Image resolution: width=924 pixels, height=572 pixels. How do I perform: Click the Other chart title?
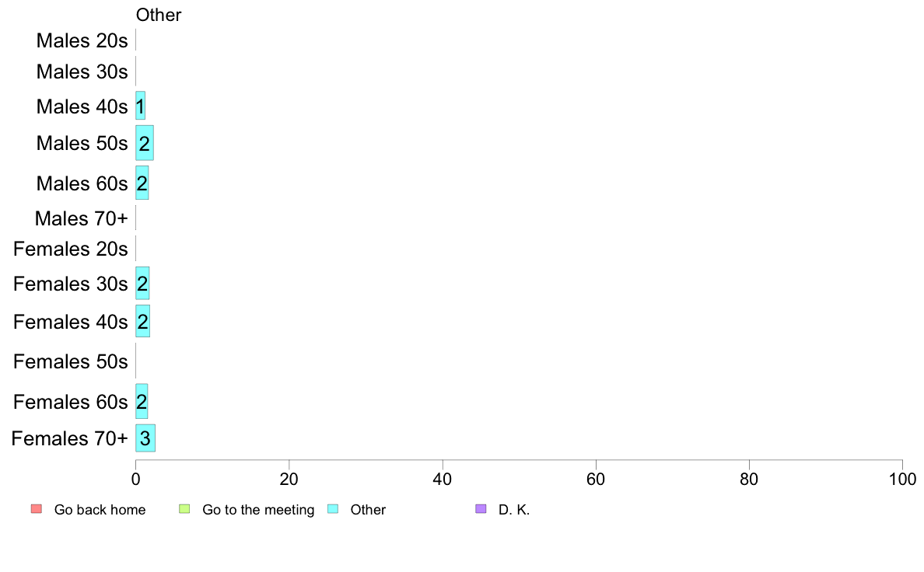pos(159,15)
